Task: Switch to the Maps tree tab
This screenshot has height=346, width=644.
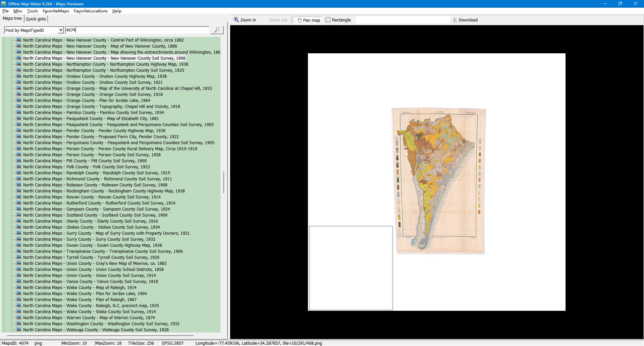Action: [x=12, y=18]
